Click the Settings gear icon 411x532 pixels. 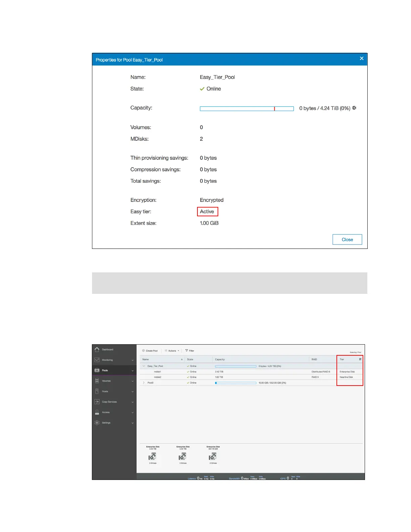click(x=97, y=423)
